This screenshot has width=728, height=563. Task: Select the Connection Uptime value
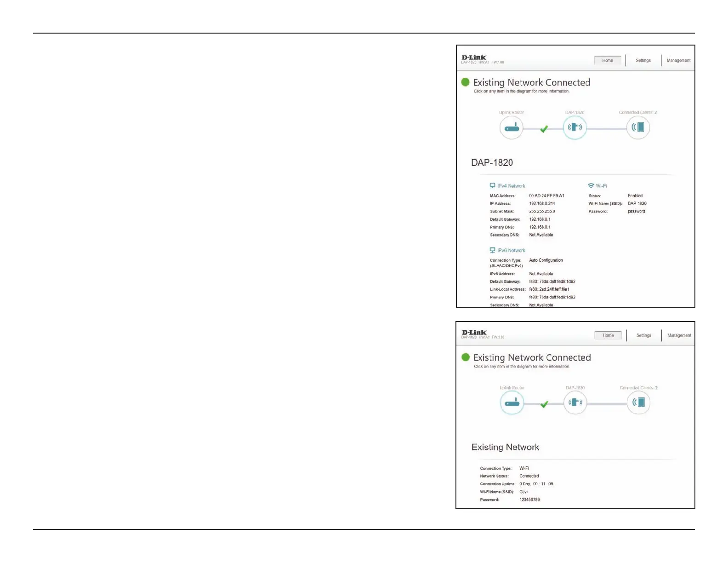(x=536, y=484)
